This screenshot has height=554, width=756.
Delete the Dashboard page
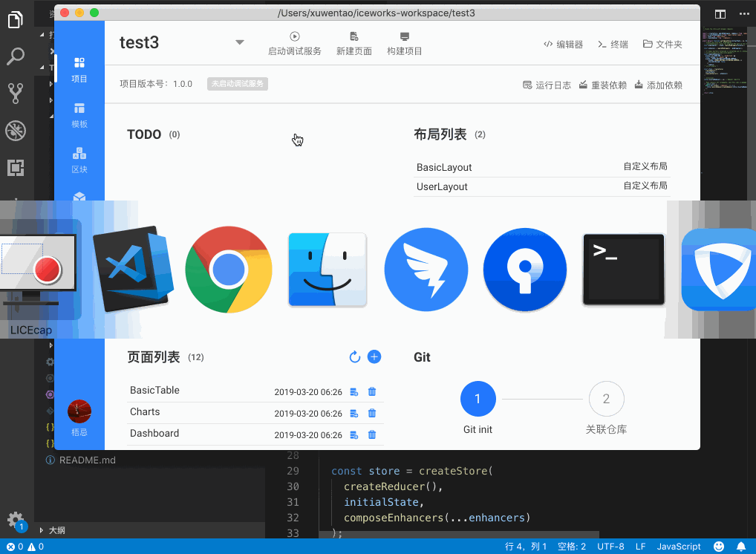(x=372, y=434)
